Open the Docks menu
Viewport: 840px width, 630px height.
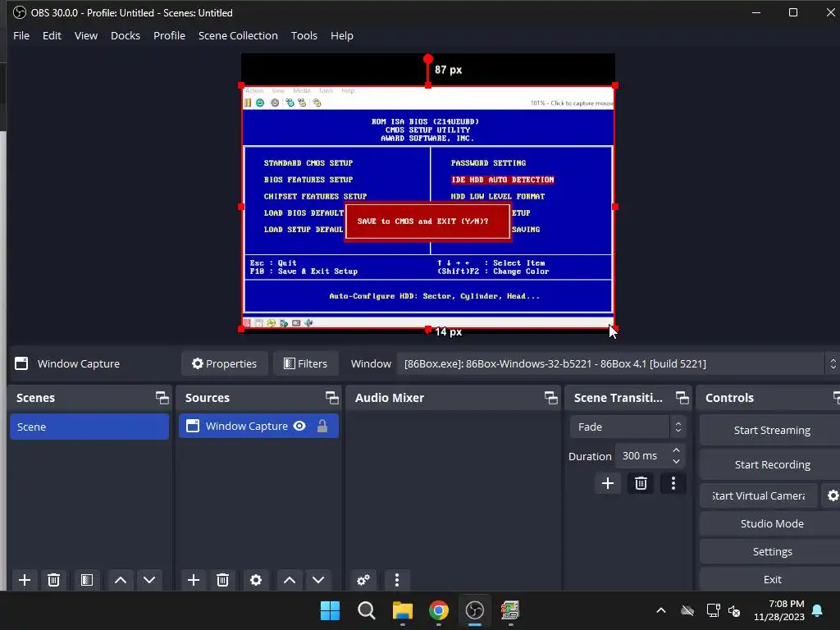point(126,35)
